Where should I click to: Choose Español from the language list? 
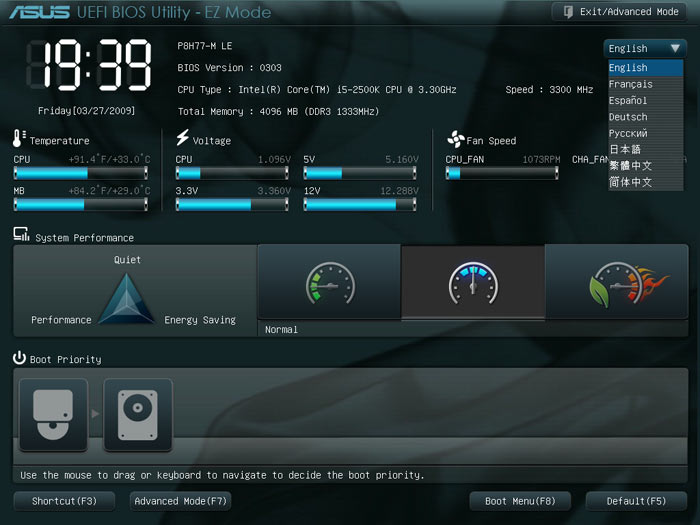646,101
